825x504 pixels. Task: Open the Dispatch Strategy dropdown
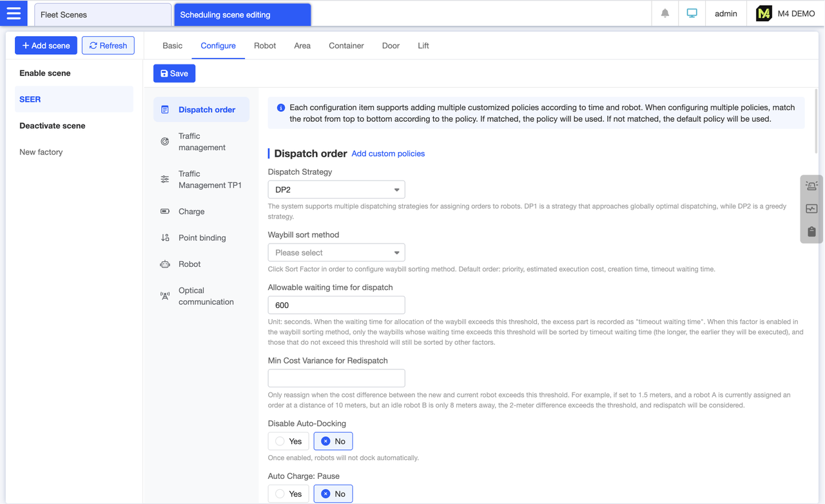(x=336, y=189)
